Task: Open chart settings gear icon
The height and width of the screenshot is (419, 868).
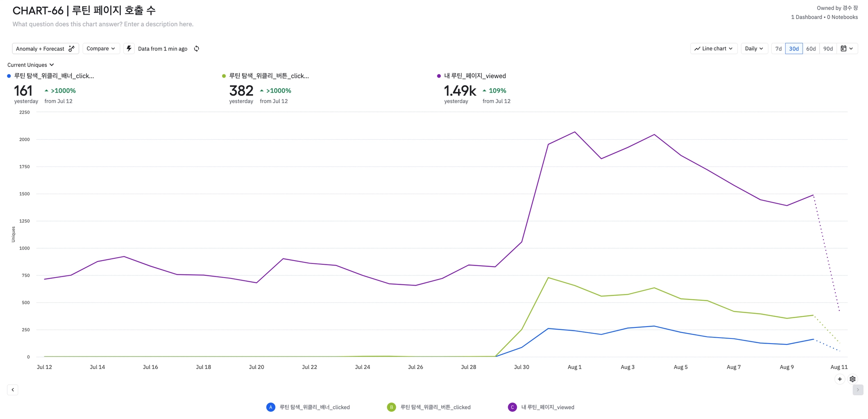Action: pos(852,379)
